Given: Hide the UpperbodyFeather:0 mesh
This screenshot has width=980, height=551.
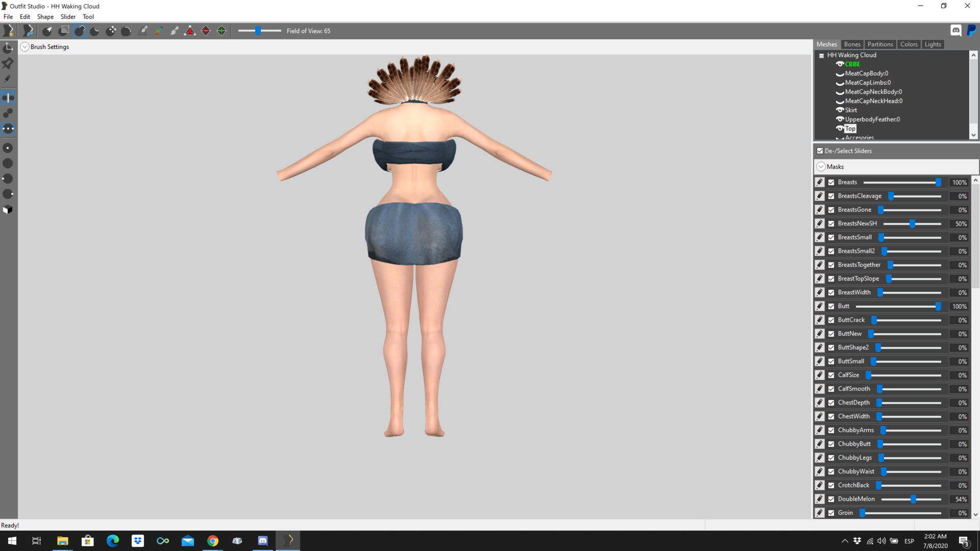Looking at the screenshot, I should click(840, 119).
